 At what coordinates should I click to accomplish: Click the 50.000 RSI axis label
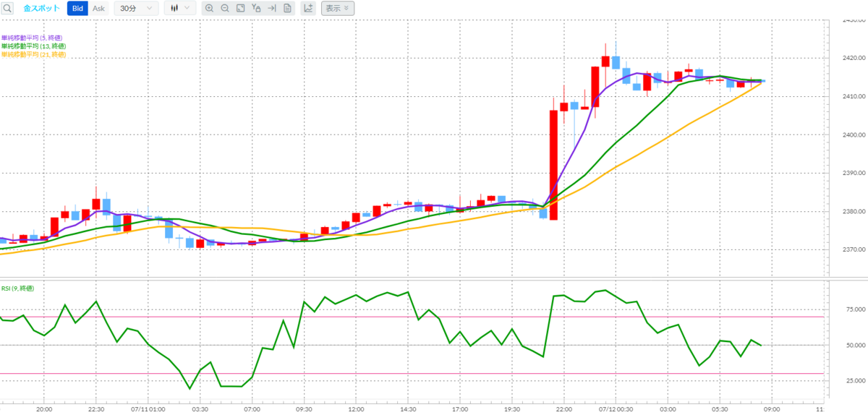click(x=854, y=345)
